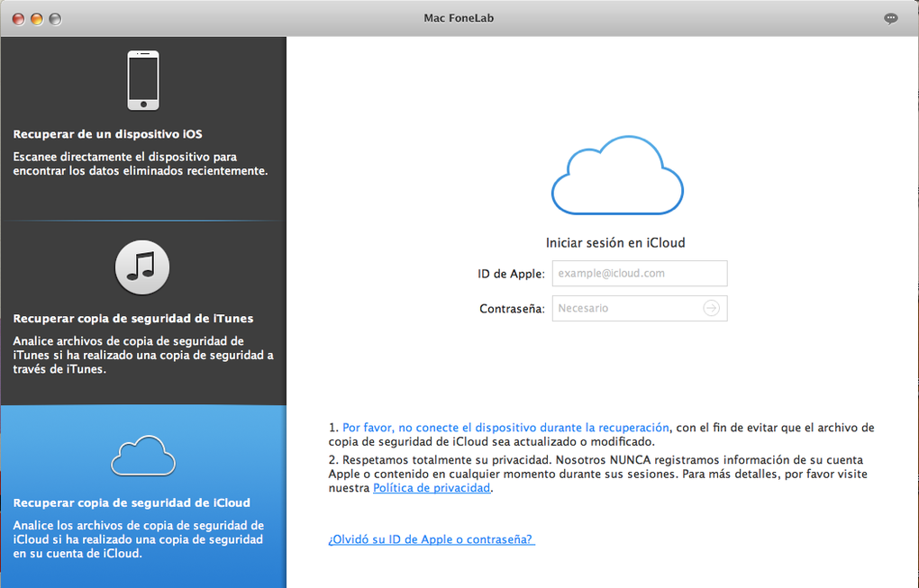Close the Mac FoneLab window
Image resolution: width=919 pixels, height=588 pixels.
point(18,19)
